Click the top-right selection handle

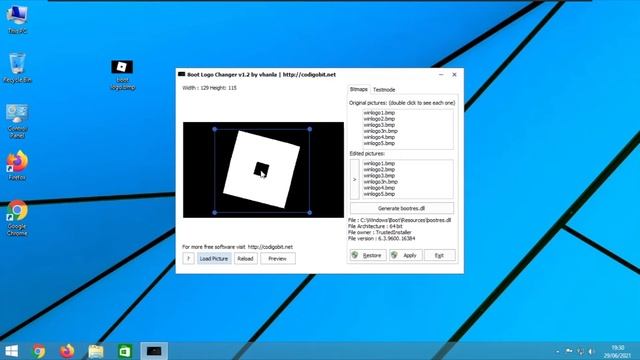tap(310, 129)
